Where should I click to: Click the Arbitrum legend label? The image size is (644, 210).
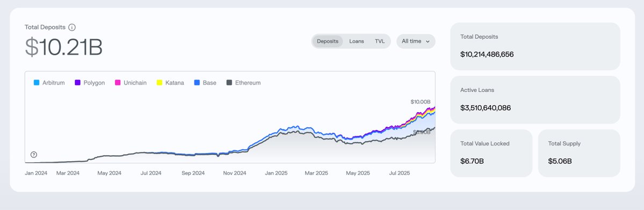coord(53,83)
